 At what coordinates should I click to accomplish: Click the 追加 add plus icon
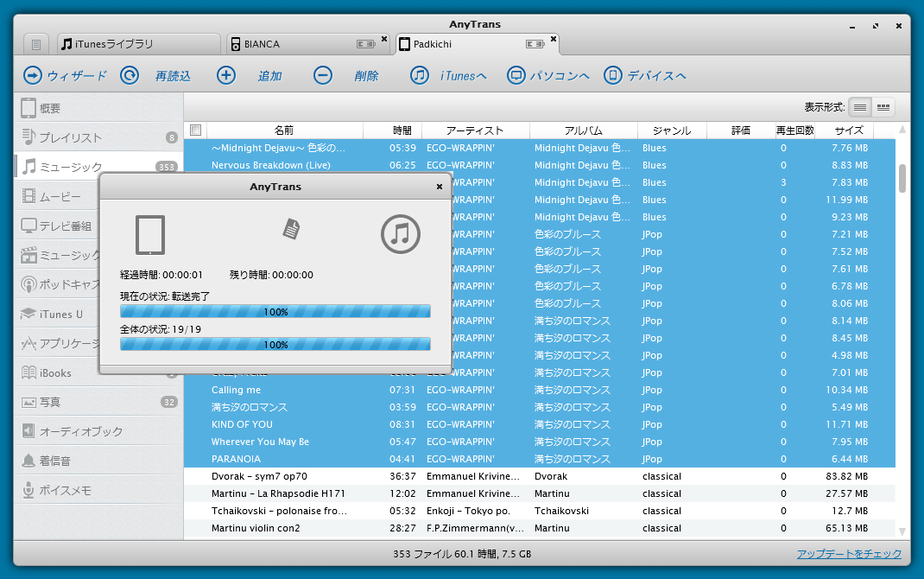[x=226, y=75]
